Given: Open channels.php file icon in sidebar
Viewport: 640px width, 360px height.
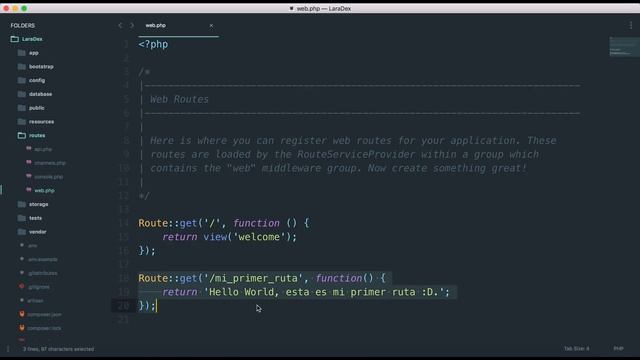Looking at the screenshot, I should coord(29,163).
